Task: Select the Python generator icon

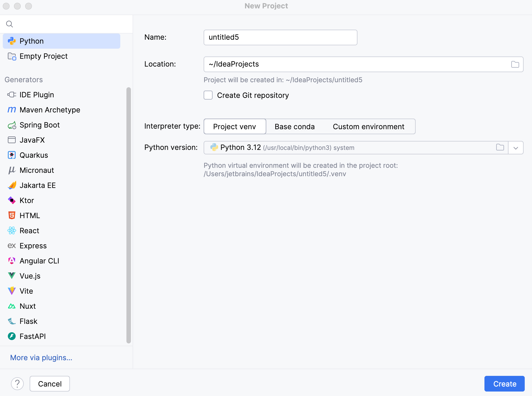Action: [x=12, y=41]
